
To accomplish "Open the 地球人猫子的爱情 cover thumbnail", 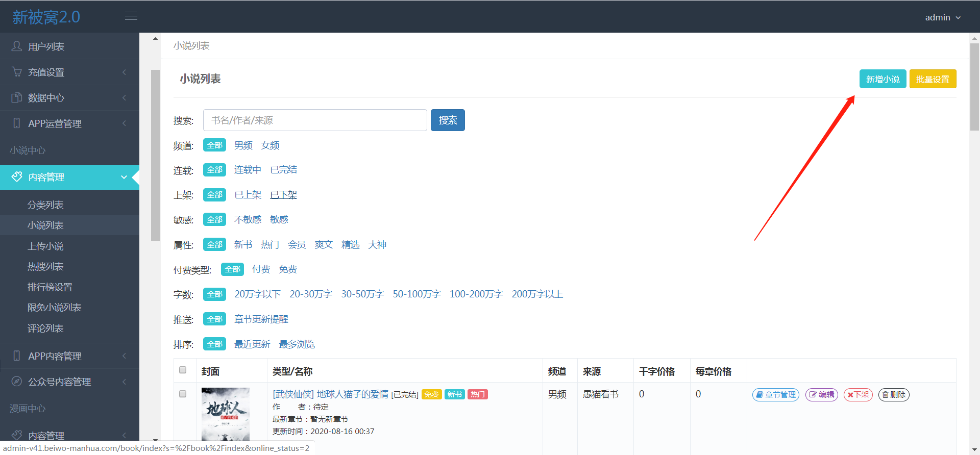I will pyautogui.click(x=226, y=414).
